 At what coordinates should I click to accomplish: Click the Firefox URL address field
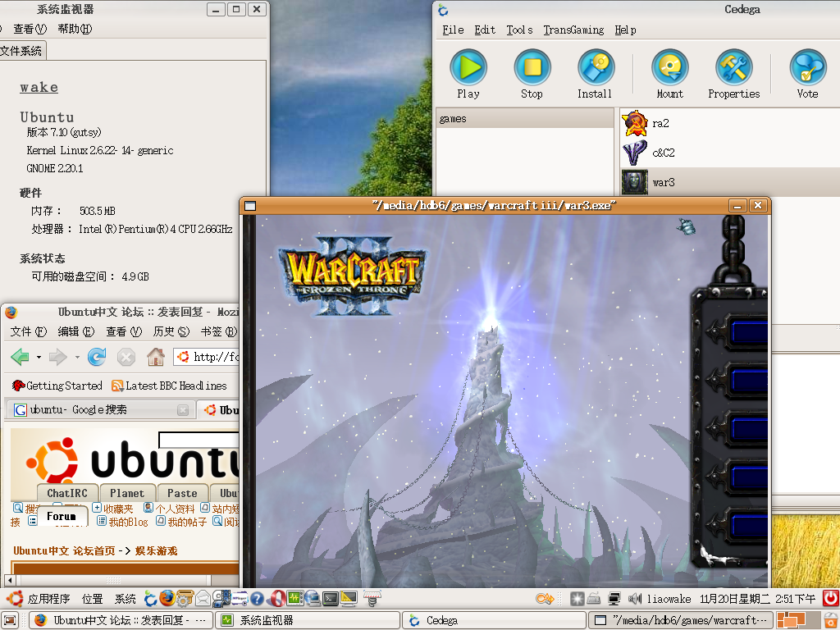tap(206, 357)
